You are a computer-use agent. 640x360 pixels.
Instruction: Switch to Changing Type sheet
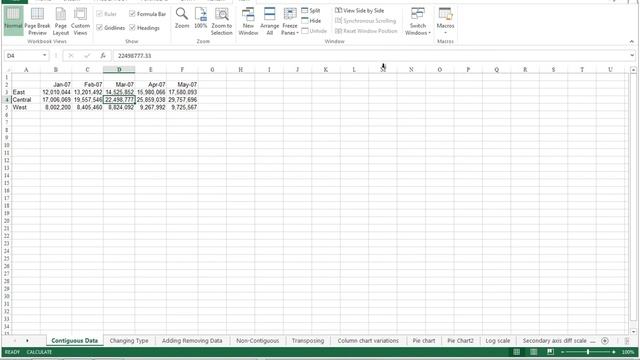pyautogui.click(x=129, y=340)
